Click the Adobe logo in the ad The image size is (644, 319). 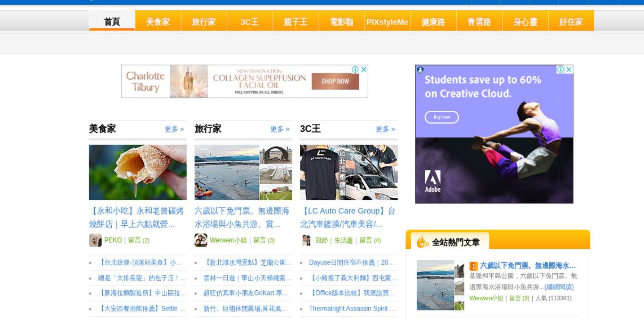click(432, 181)
